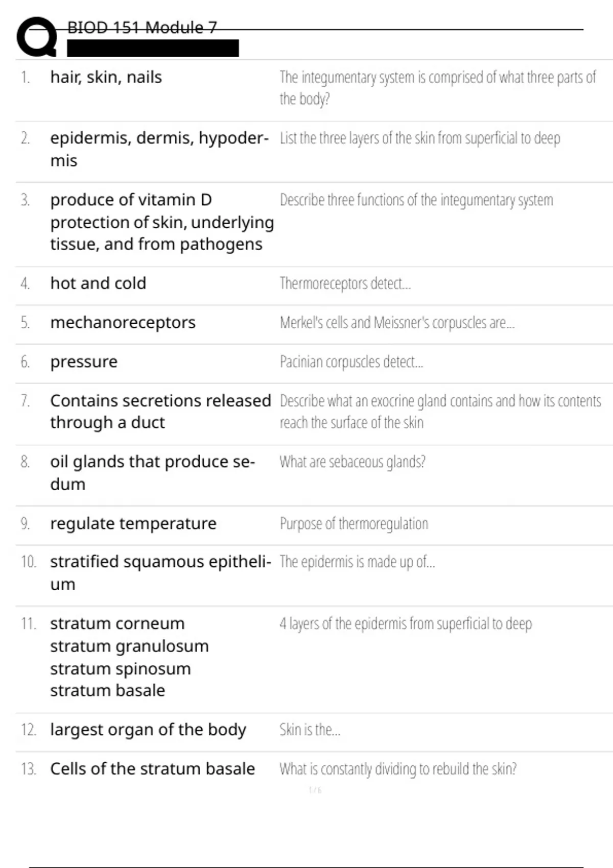Click "What are sebaceous glands?" question

(352, 462)
